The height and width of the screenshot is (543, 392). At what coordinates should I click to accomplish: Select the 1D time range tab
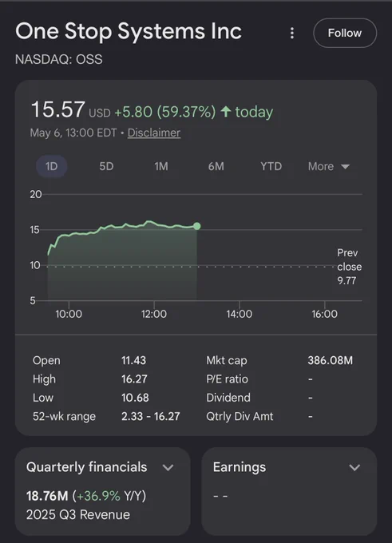point(52,166)
